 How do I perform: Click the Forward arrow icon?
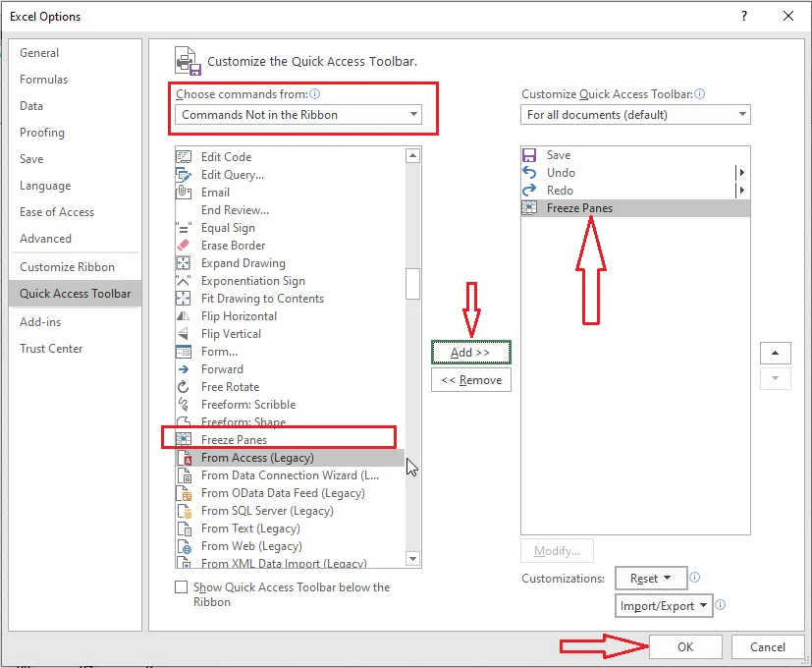tap(184, 369)
